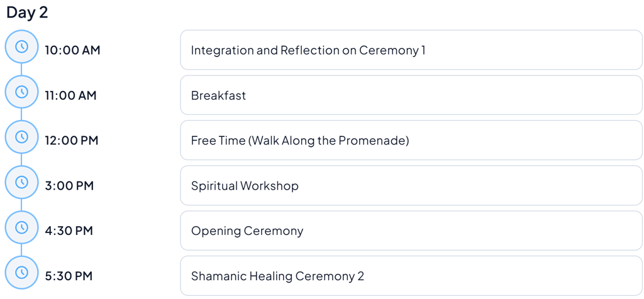Click the clock icon beside 5:30 PM
644x299 pixels.
[21, 273]
